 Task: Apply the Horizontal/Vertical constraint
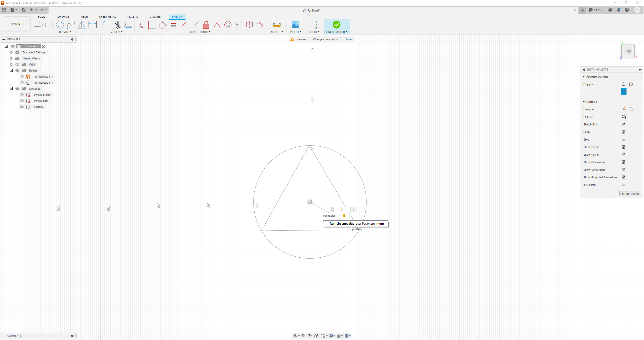click(x=141, y=25)
